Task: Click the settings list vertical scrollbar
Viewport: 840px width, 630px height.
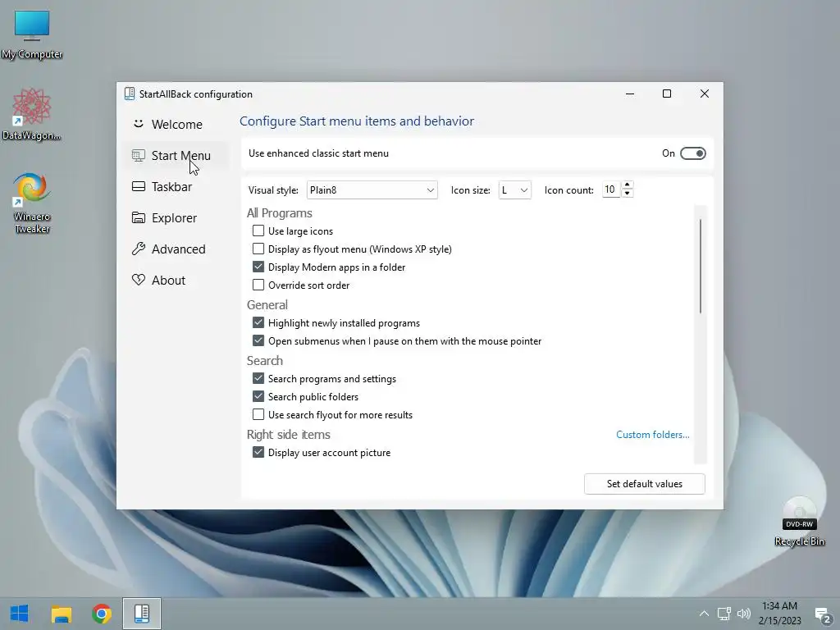Action: (701, 267)
